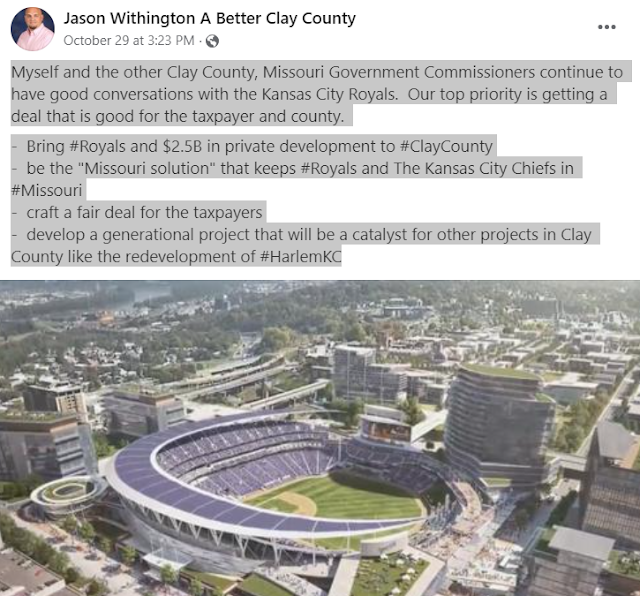Image resolution: width=640 pixels, height=596 pixels.
Task: Open Jason Withington's round profile picture
Action: pyautogui.click(x=33, y=29)
